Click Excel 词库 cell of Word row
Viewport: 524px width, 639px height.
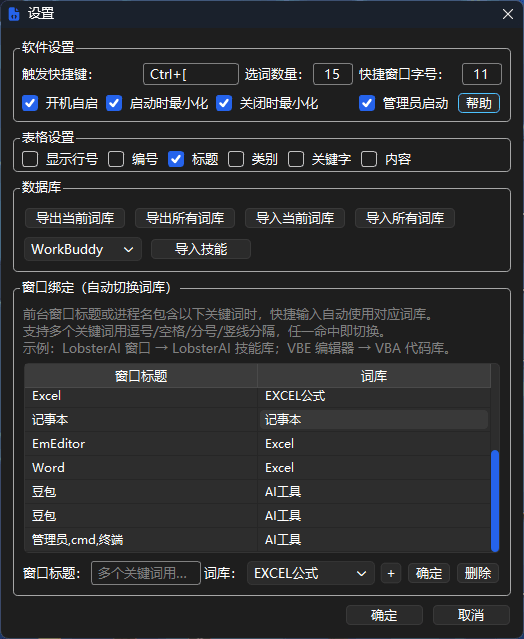(374, 468)
